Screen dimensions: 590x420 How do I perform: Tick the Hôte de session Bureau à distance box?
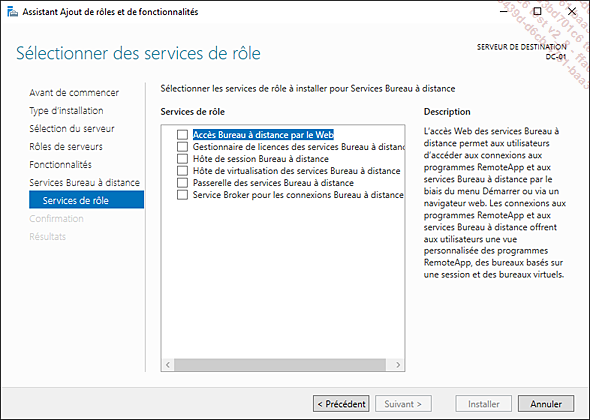182,159
